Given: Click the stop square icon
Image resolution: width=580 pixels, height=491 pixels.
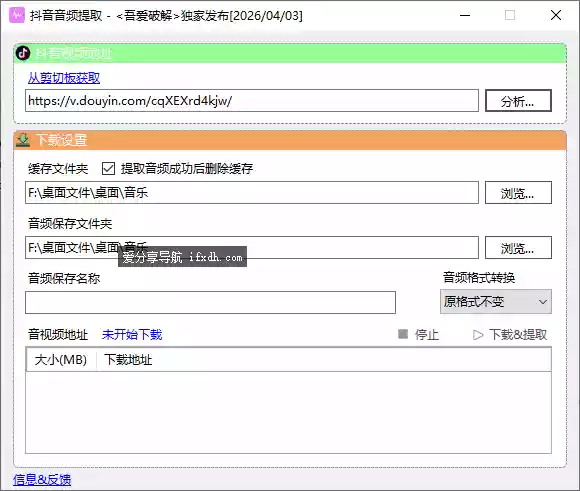Looking at the screenshot, I should click(x=403, y=334).
